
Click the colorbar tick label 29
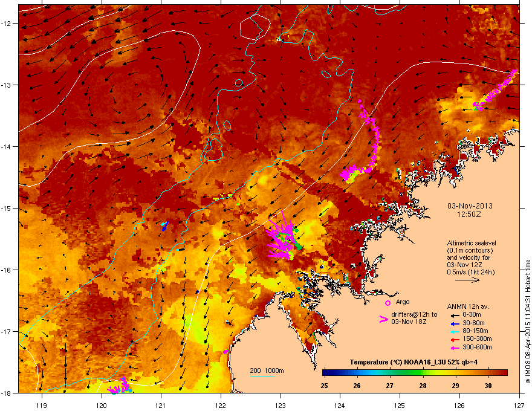click(455, 386)
